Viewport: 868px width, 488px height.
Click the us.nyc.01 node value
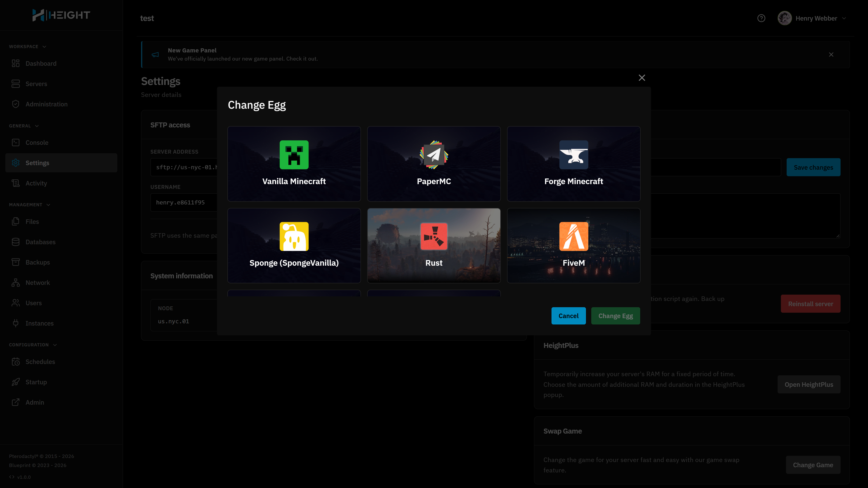(x=173, y=321)
